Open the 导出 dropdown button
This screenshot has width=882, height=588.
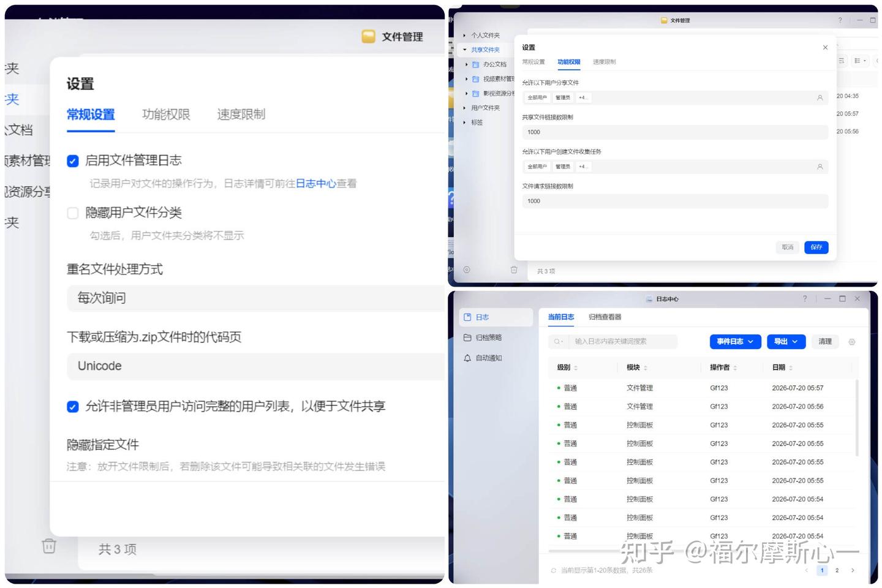pos(786,342)
